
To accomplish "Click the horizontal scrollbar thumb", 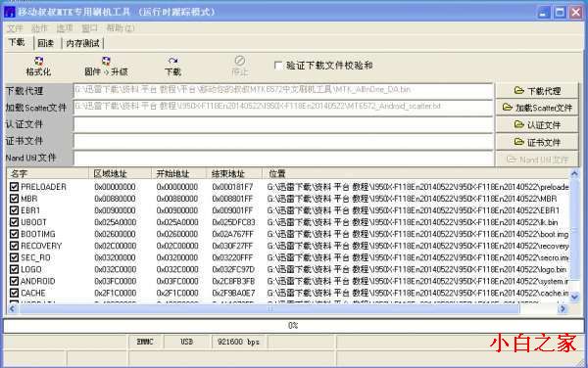I will [x=269, y=309].
